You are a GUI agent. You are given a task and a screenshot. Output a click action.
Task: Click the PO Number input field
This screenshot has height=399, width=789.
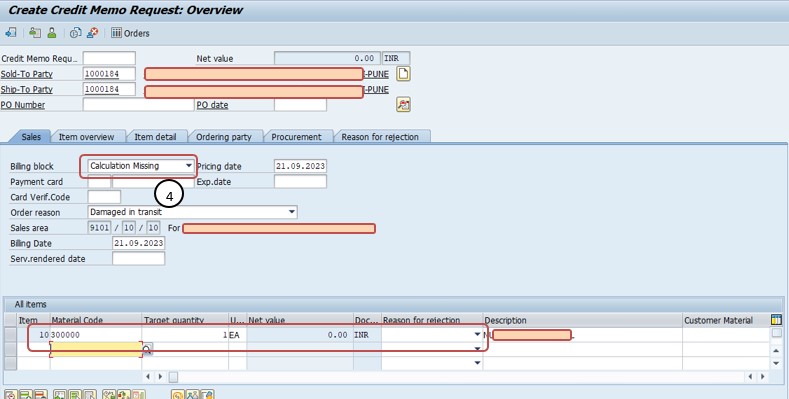(138, 105)
